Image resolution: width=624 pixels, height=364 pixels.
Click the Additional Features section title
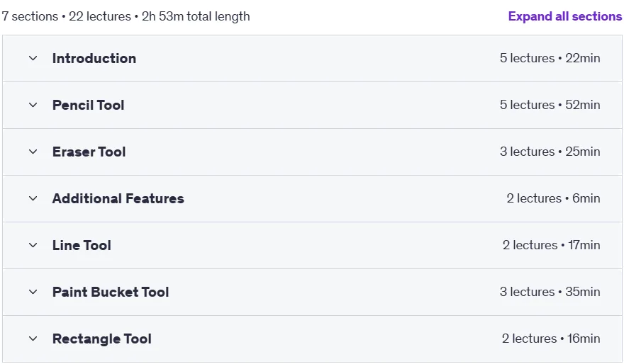coord(118,198)
